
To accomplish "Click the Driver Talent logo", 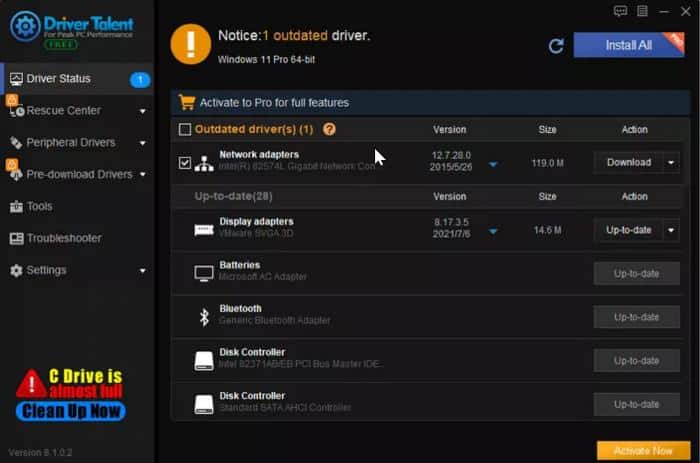I will 72,29.
